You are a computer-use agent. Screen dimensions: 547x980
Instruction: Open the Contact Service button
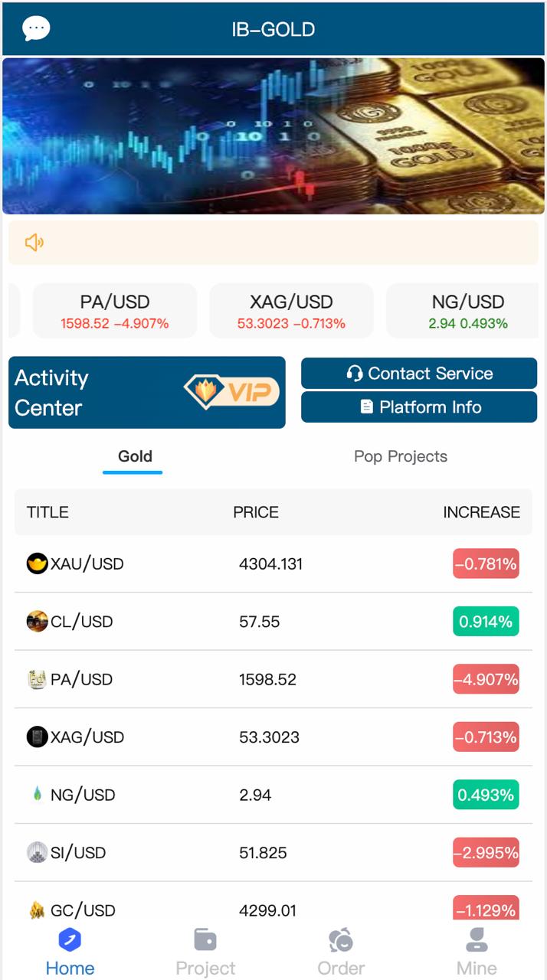click(x=418, y=374)
